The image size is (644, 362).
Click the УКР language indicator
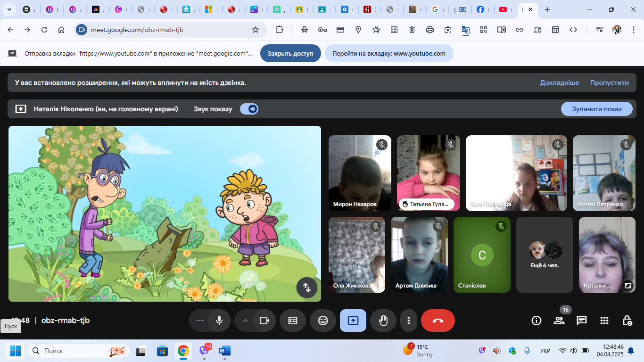pos(545,351)
